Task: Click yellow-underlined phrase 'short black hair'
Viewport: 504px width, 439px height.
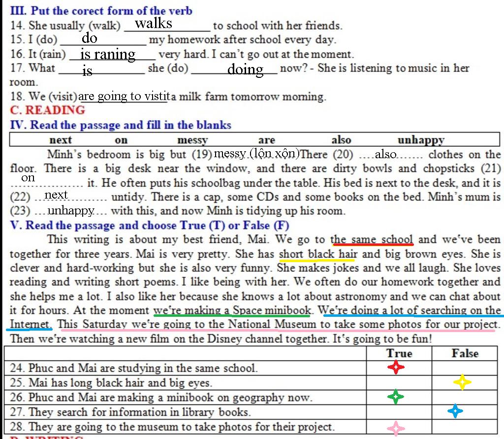Action: tap(318, 254)
